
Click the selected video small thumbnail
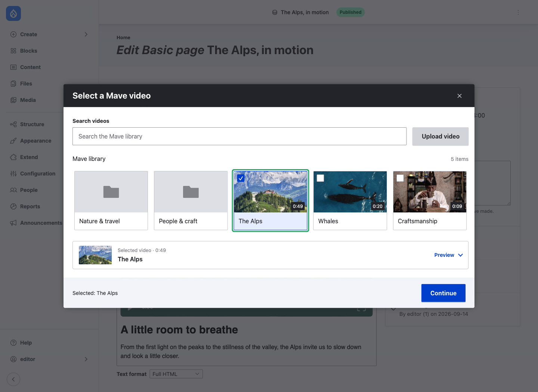click(95, 255)
